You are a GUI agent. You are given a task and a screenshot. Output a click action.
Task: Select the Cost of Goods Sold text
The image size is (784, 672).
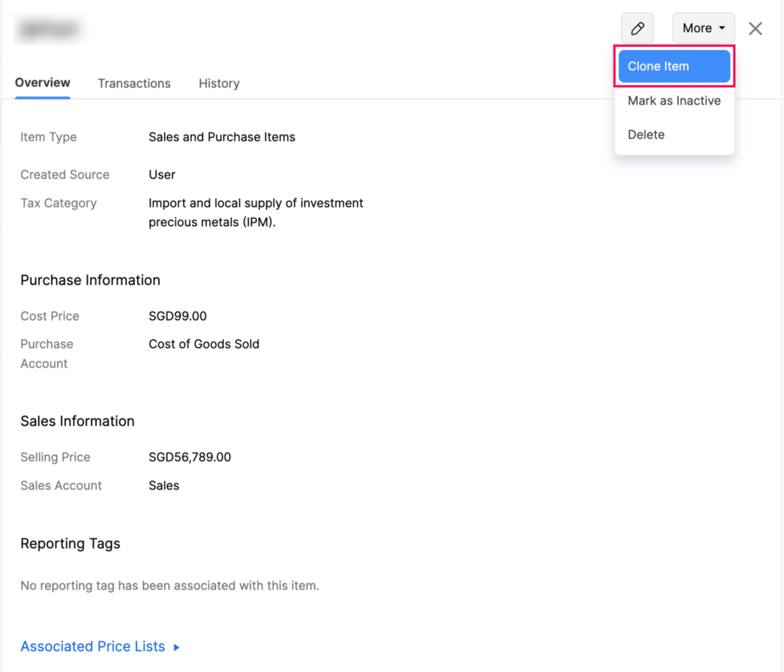[x=204, y=344]
